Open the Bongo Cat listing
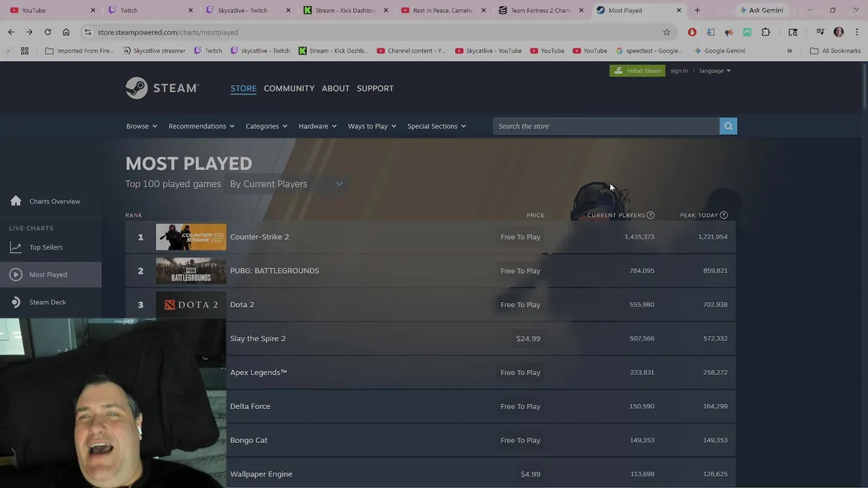Image resolution: width=868 pixels, height=488 pixels. (x=481, y=440)
